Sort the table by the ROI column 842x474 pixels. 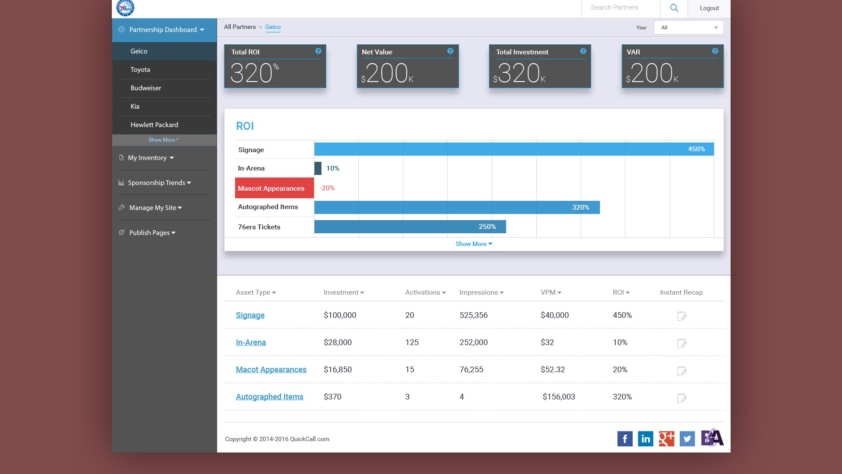pos(621,293)
